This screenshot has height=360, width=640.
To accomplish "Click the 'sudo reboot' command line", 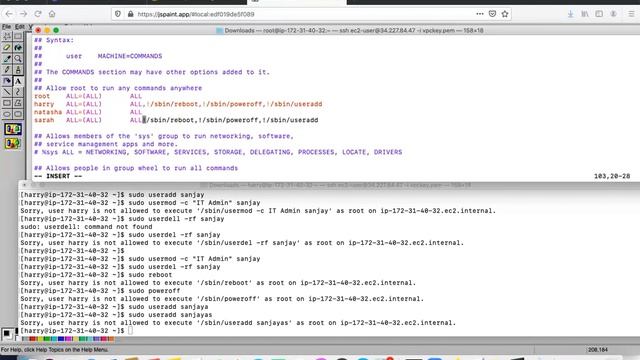I will pyautogui.click(x=96, y=275).
